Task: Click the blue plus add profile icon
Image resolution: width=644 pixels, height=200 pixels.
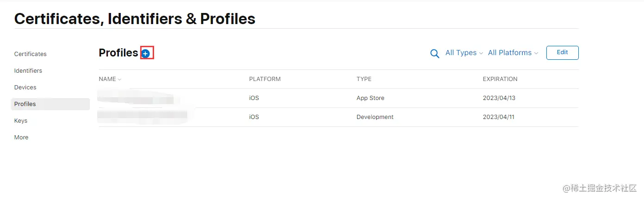Action: coord(146,54)
